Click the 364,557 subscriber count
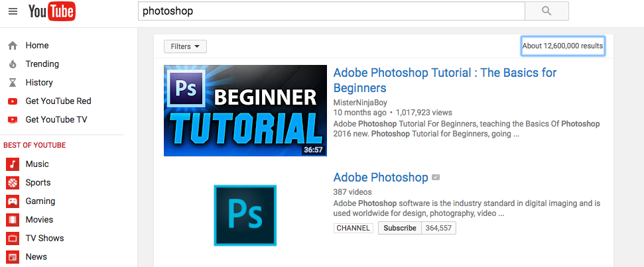644x267 pixels. pos(438,228)
